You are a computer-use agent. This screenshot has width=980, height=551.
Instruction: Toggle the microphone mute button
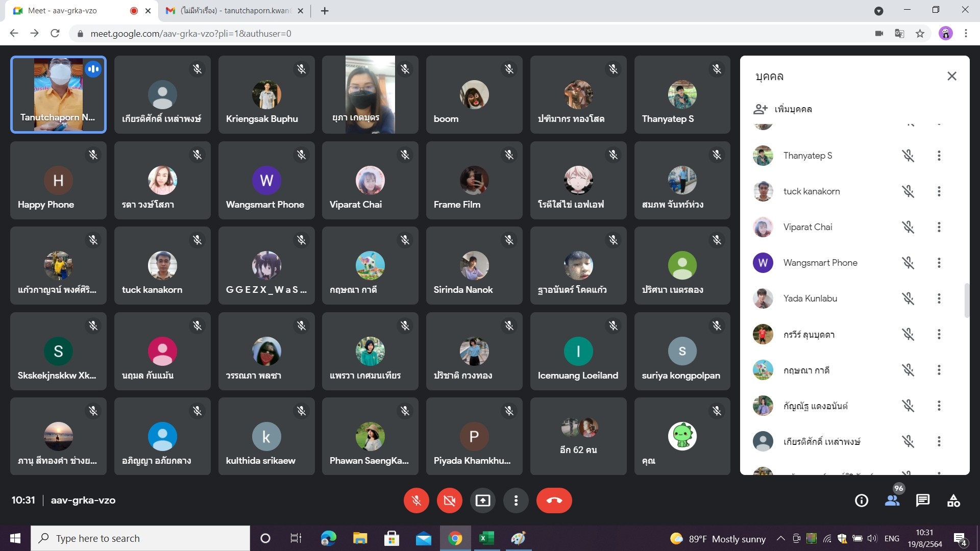[x=416, y=500]
